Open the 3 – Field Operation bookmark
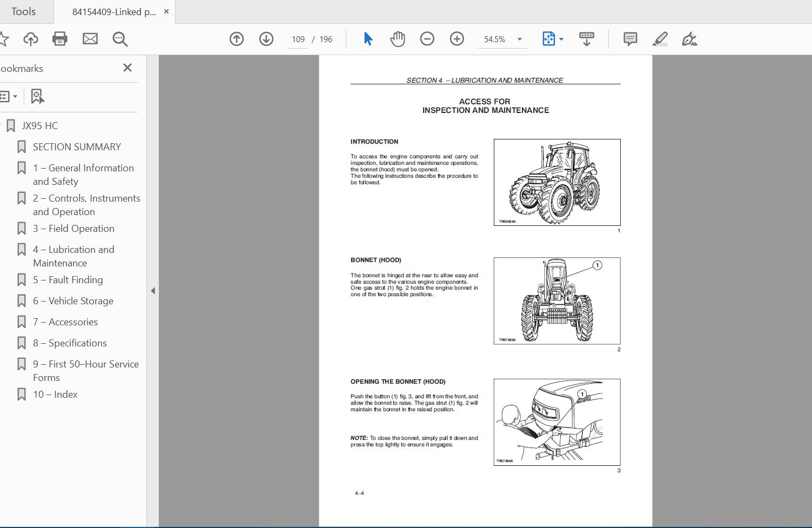The height and width of the screenshot is (528, 812). pos(73,229)
